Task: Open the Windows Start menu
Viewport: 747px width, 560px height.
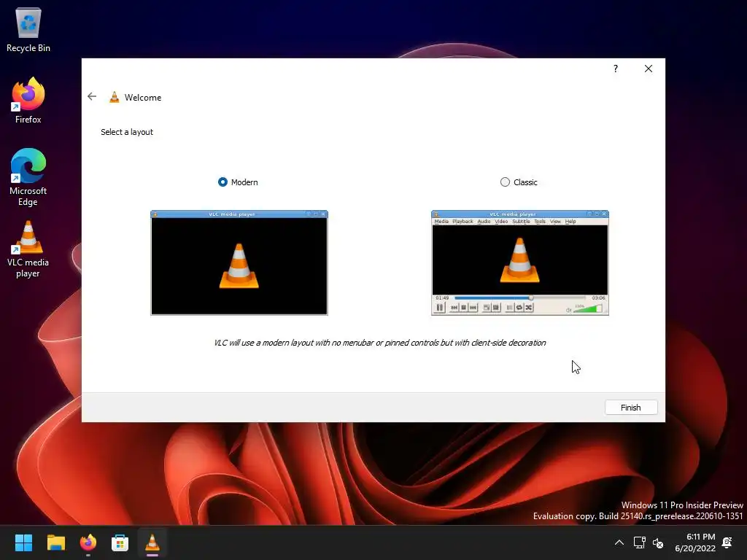Action: pyautogui.click(x=23, y=542)
